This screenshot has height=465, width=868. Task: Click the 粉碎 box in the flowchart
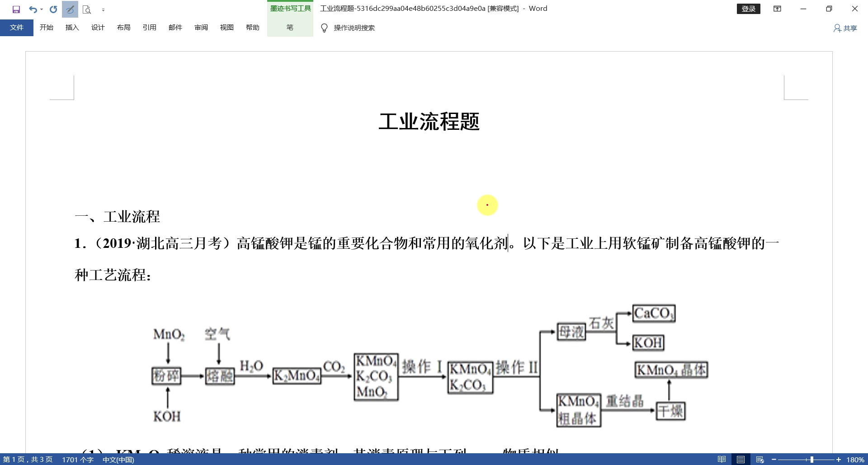166,376
